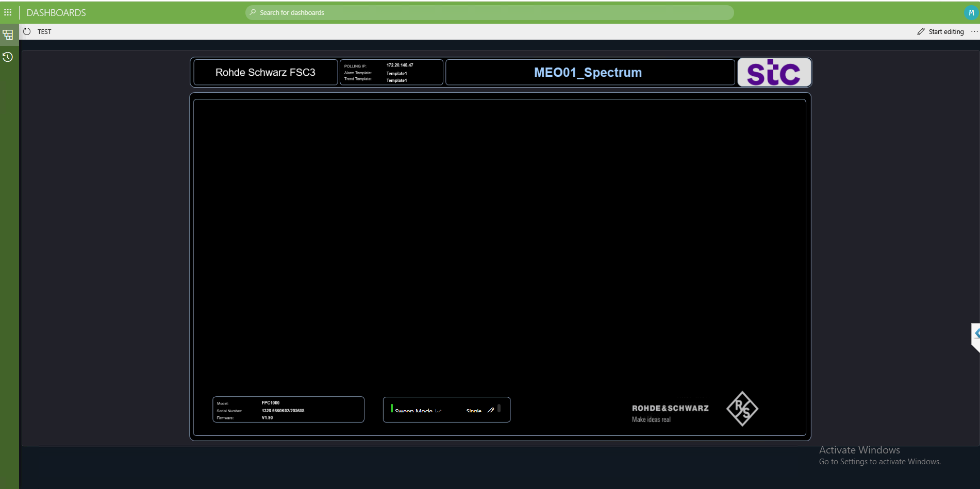
Task: Click the MEO01_Spectrum title
Action: (588, 72)
